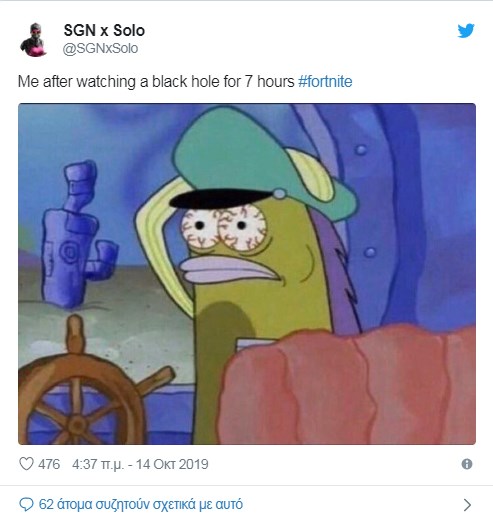The width and height of the screenshot is (493, 519).
Task: Open the SGN x Solo profile avatar
Action: [34, 40]
